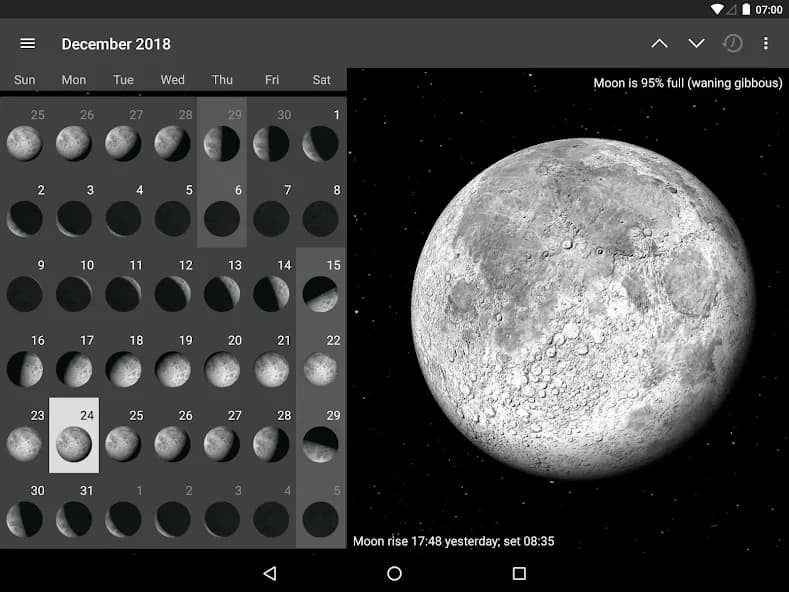Select December 4 thin crescent

click(123, 210)
